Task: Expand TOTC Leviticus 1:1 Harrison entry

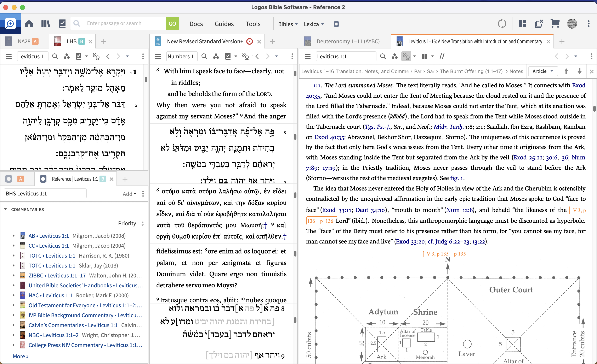Action: tap(13, 256)
